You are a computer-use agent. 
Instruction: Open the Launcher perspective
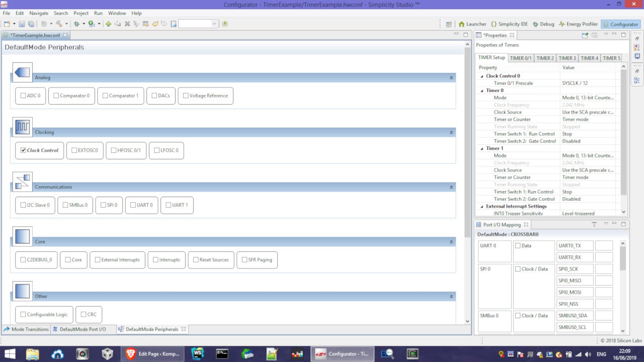click(472, 24)
